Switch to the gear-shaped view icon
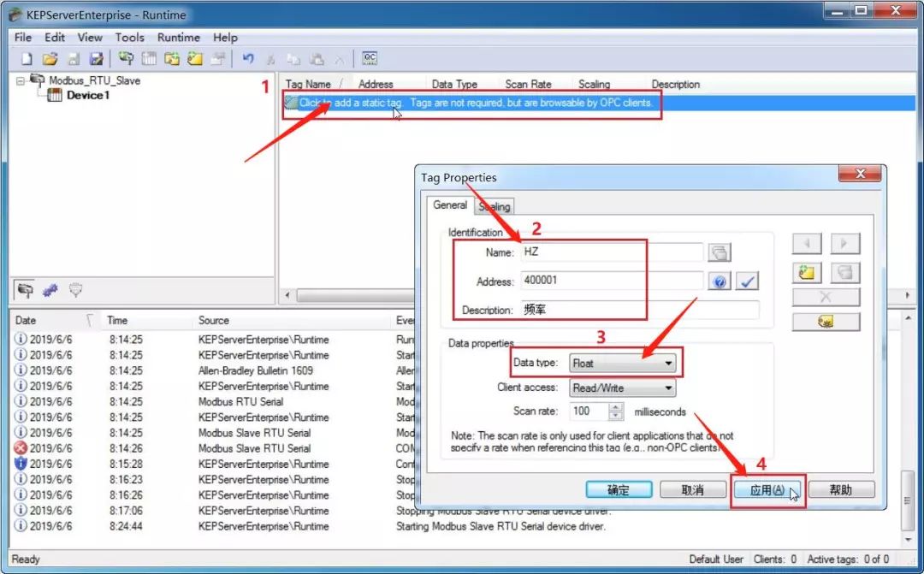Viewport: 924px width, 574px height. click(x=50, y=289)
